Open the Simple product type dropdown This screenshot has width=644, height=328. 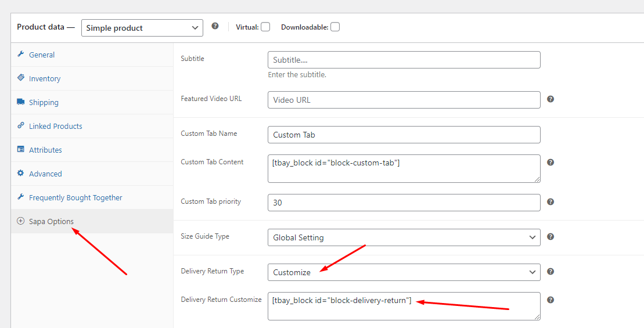click(x=142, y=28)
